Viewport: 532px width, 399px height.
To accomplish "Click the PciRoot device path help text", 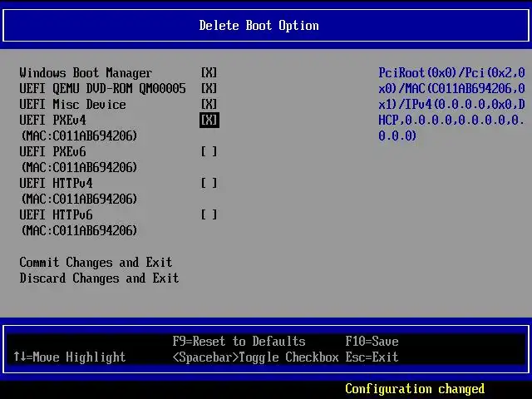I will pos(452,104).
